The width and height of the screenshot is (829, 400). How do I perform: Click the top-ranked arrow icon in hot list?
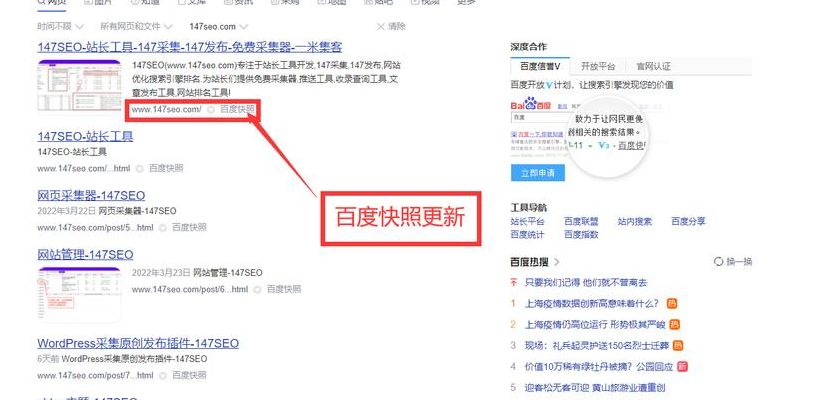(513, 283)
